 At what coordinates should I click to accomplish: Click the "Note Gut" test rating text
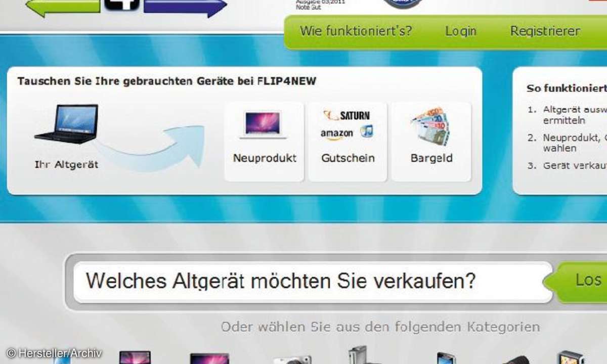pos(309,8)
